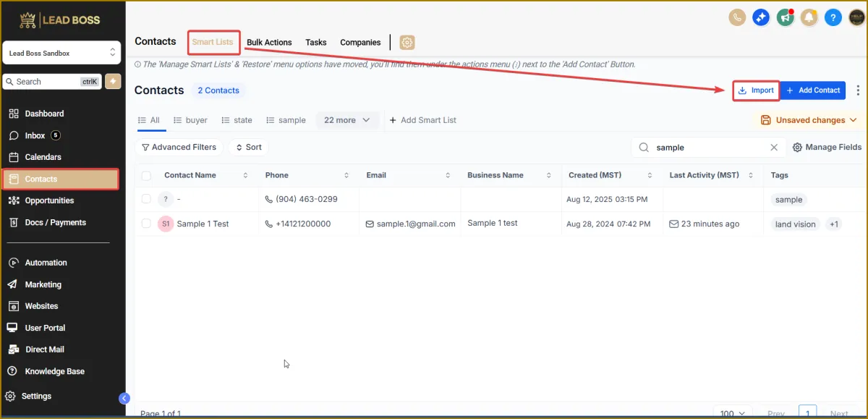This screenshot has width=868, height=419.
Task: Click the Sort button
Action: pyautogui.click(x=248, y=147)
